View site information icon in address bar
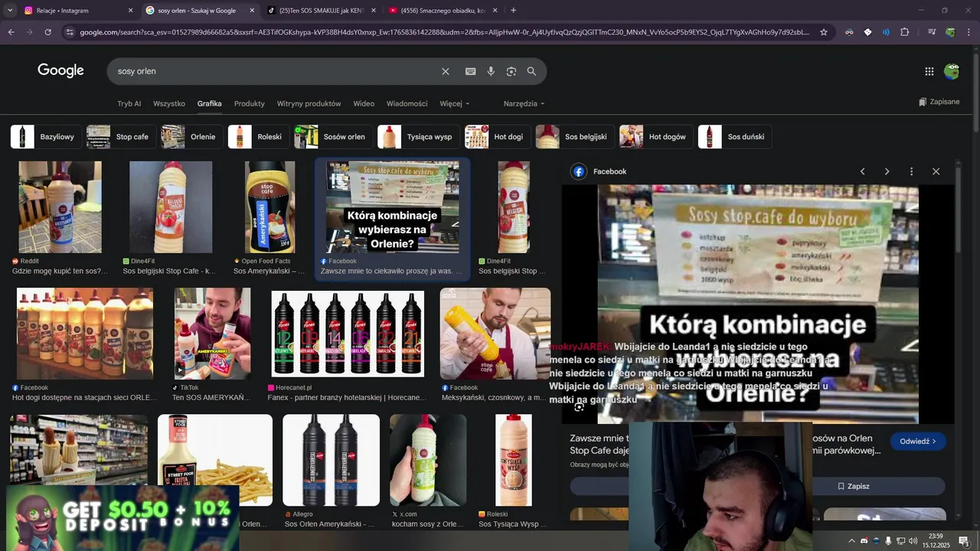Viewport: 980px width, 551px height. click(x=70, y=32)
